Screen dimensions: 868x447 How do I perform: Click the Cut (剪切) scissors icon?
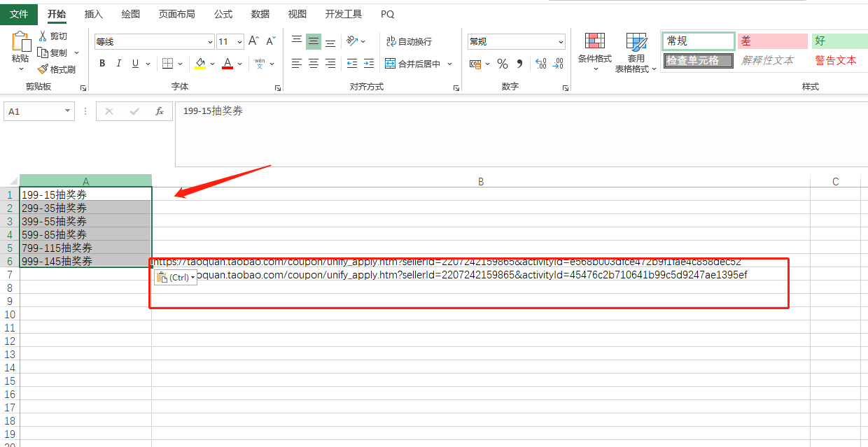click(x=43, y=36)
